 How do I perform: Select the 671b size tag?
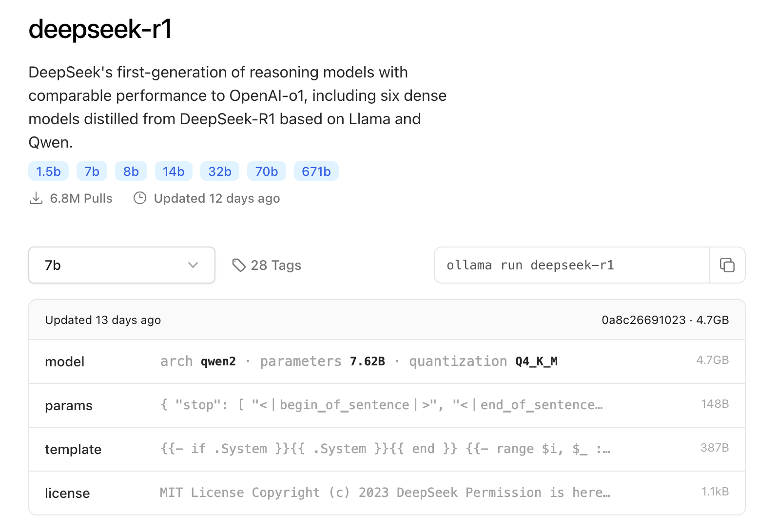point(316,171)
